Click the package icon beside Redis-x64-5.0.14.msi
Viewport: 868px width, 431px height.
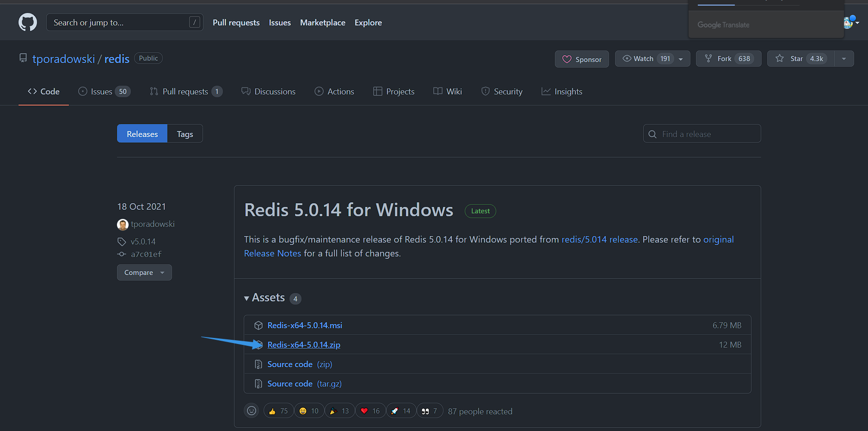point(259,325)
